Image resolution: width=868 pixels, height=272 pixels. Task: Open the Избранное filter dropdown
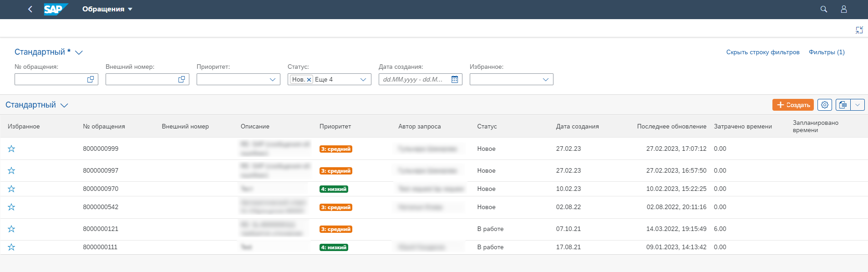click(x=545, y=79)
